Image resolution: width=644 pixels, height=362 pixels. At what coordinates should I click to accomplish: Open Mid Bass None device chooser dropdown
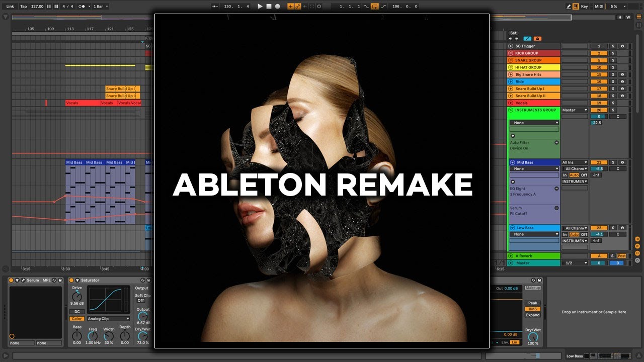534,169
